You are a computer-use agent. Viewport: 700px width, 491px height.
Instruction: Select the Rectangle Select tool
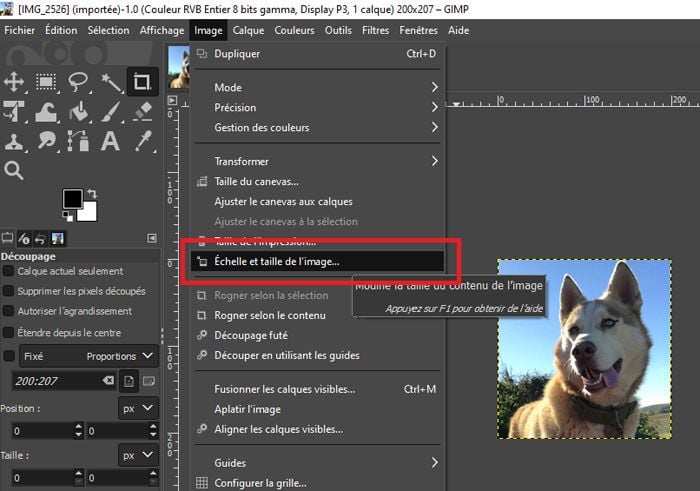pos(46,82)
